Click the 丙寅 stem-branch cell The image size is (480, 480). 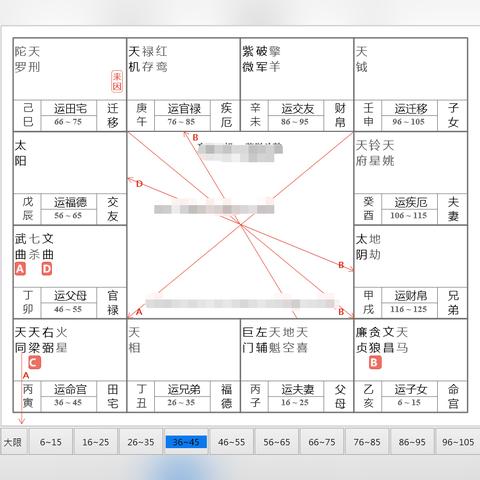(28, 396)
